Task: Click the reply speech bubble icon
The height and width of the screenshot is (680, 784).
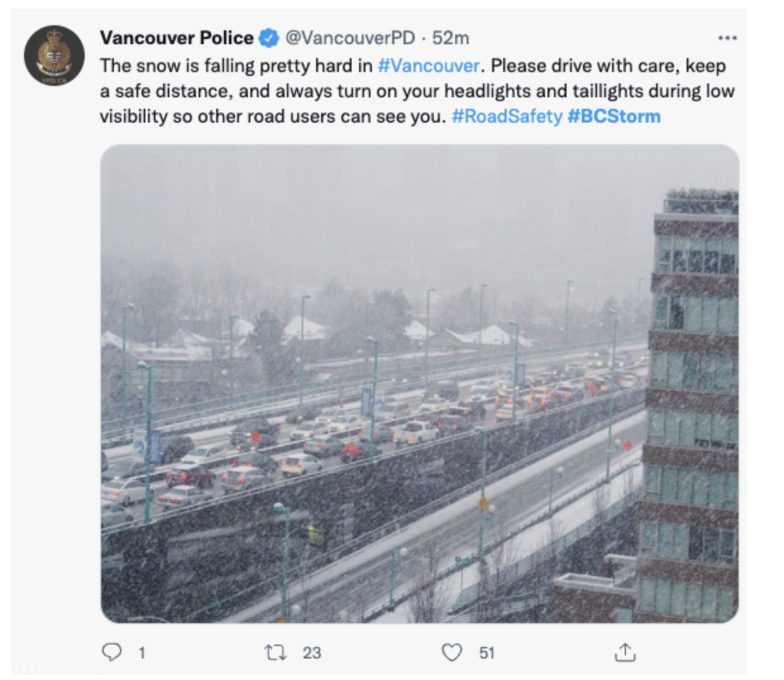Action: pos(112,652)
